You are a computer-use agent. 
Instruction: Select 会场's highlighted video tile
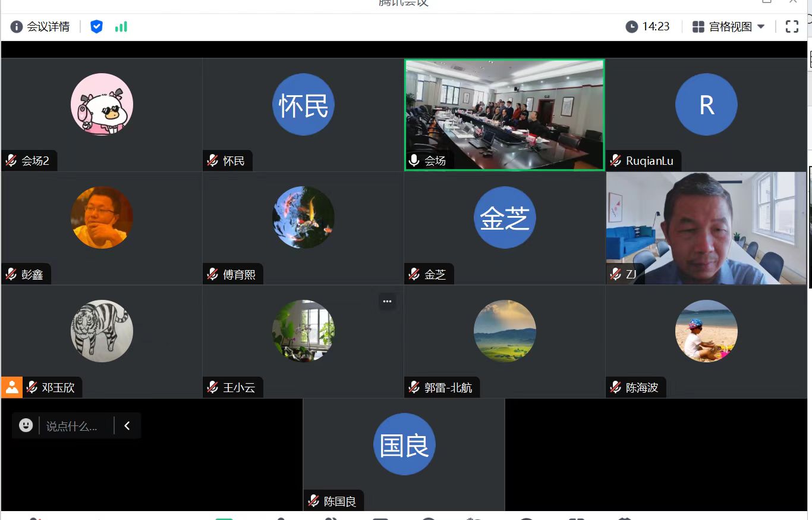(504, 114)
